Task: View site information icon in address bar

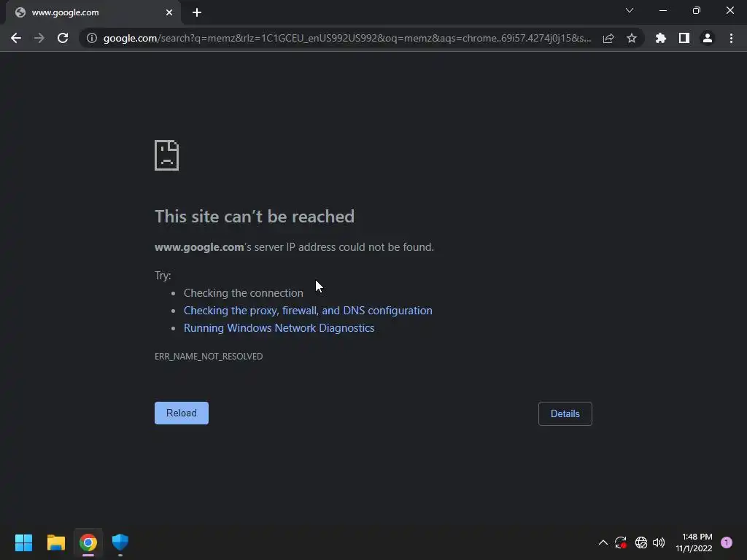Action: 92,38
